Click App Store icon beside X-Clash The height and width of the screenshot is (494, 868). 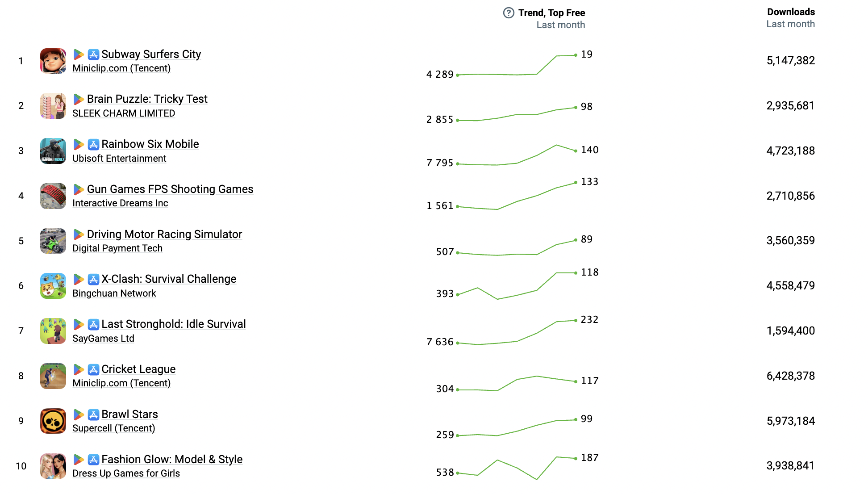click(93, 280)
